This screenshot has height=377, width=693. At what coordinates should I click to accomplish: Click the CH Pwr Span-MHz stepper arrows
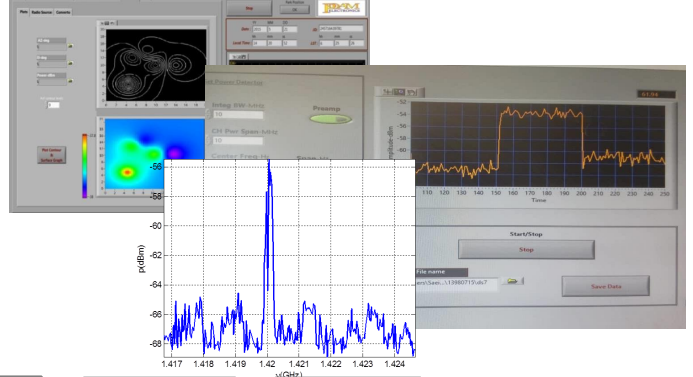coord(209,141)
